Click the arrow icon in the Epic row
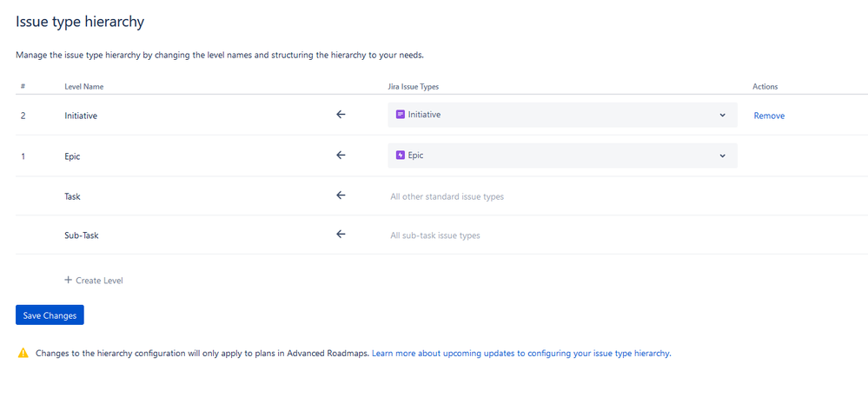868x404 pixels. coord(341,156)
